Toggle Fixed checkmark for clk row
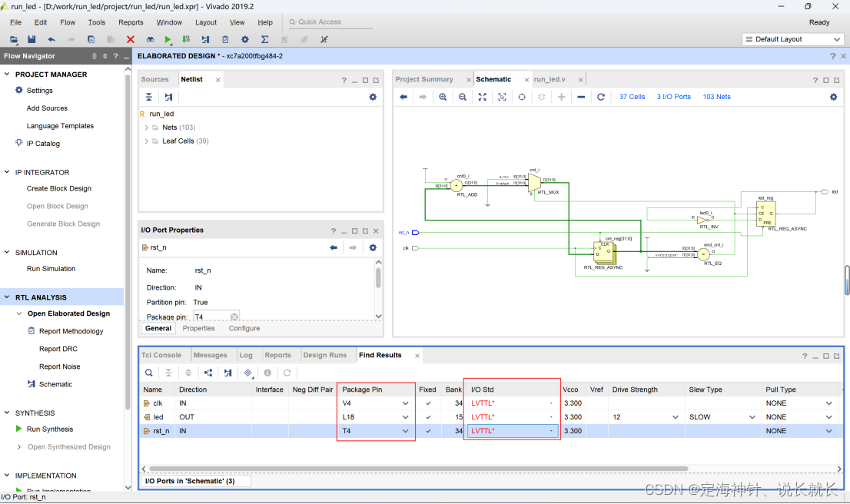 (x=428, y=403)
